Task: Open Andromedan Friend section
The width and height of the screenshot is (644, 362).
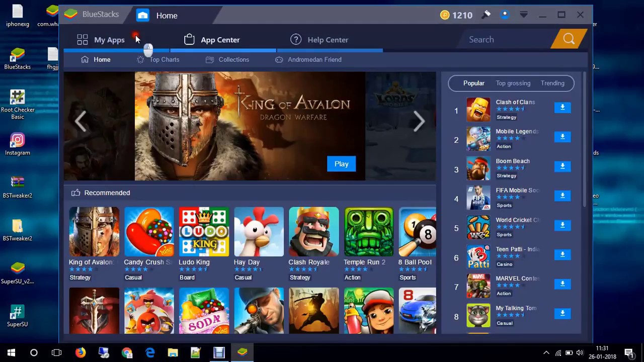Action: [x=308, y=59]
